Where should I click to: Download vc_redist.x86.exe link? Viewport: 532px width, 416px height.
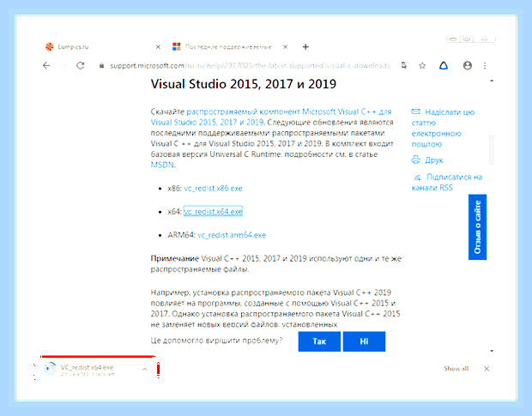213,189
